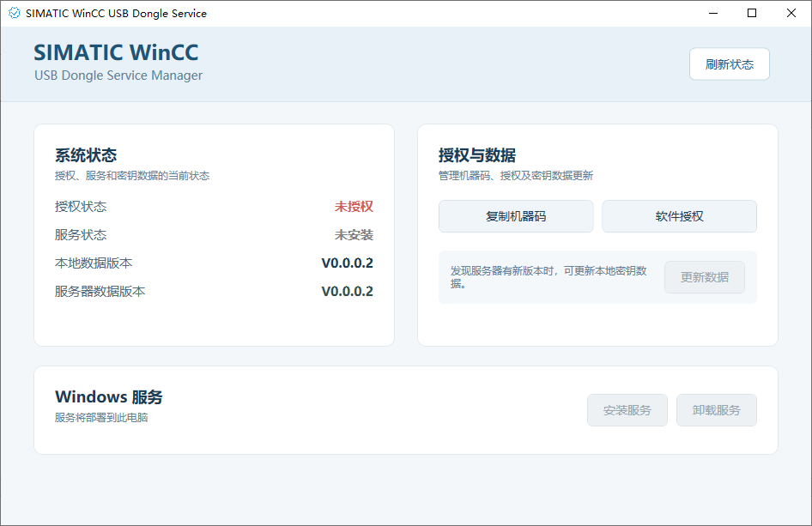Click 授权、服务和密钥数据的当前状态 subtitle
The width and height of the screenshot is (812, 526).
tap(132, 176)
